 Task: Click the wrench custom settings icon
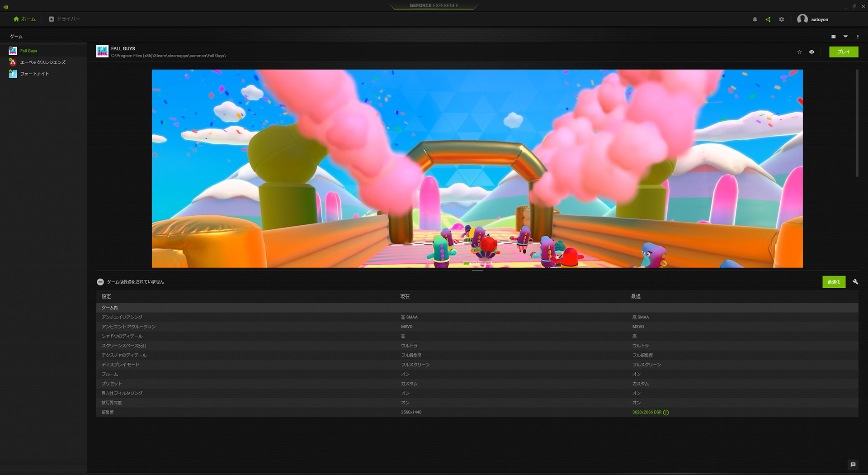855,281
